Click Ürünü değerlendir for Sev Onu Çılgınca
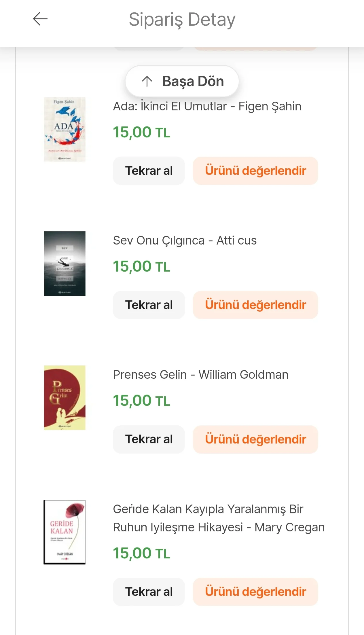 pos(255,305)
